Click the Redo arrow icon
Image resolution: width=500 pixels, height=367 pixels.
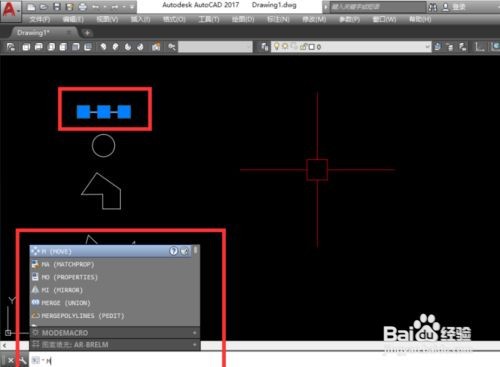tap(115, 7)
